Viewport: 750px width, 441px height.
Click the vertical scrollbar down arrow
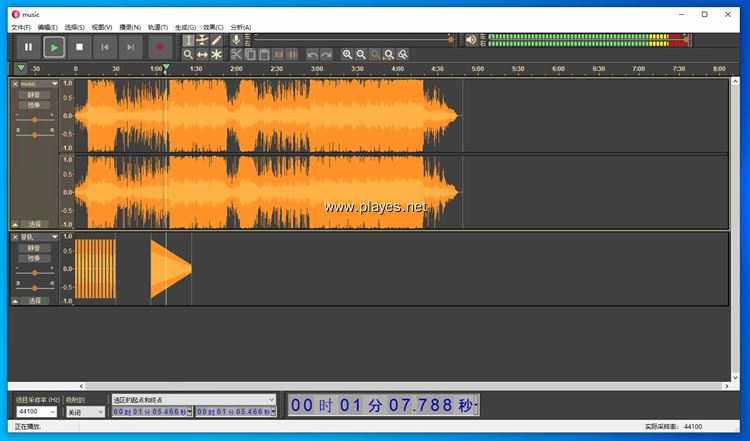point(735,377)
